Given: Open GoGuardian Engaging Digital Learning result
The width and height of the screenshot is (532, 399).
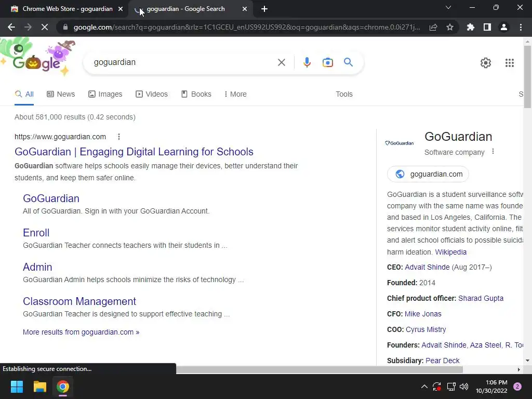Looking at the screenshot, I should point(134,152).
